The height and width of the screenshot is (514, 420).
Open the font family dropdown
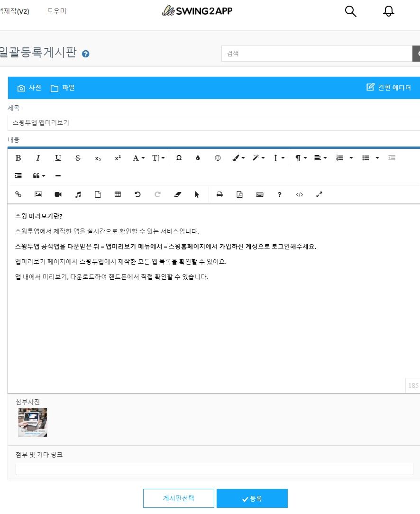[138, 158]
